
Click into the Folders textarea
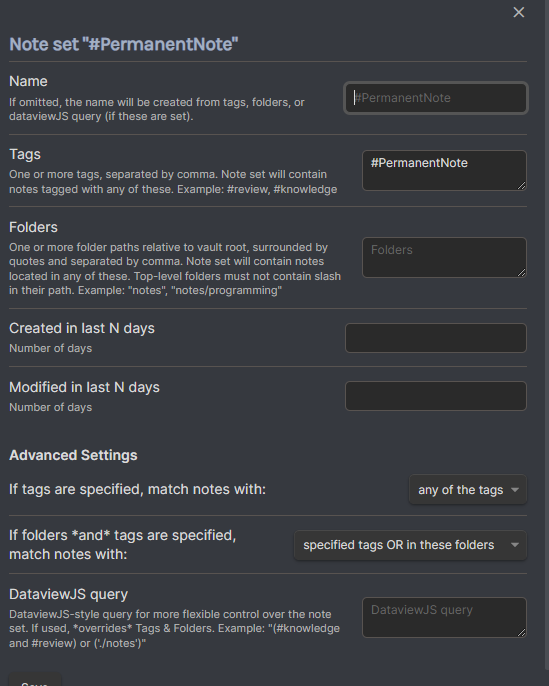click(x=444, y=257)
